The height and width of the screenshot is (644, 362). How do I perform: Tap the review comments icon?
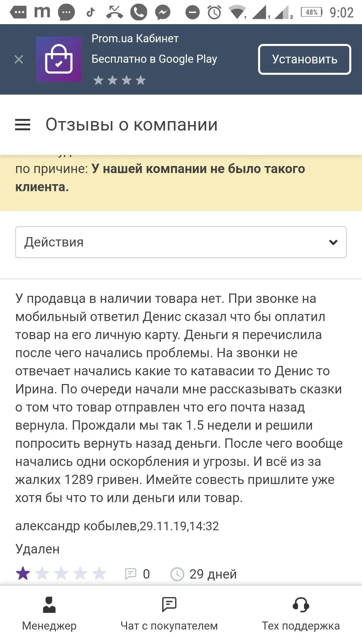tap(130, 574)
